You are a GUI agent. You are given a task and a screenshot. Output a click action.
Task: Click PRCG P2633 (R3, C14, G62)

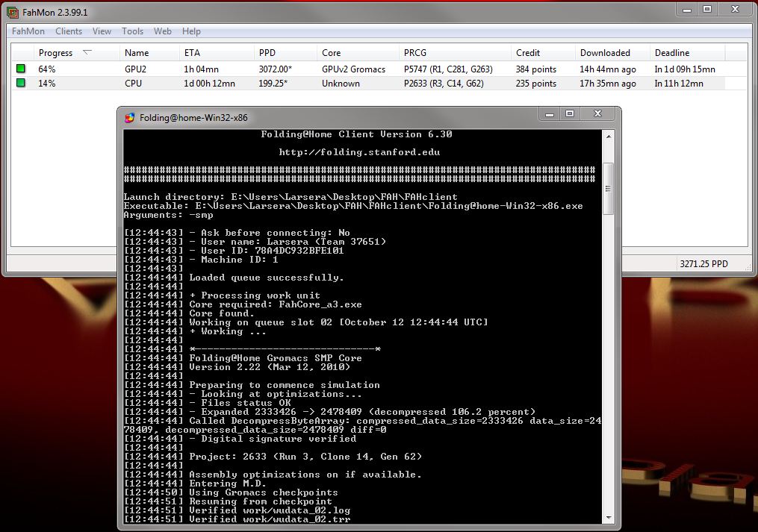[x=444, y=83]
